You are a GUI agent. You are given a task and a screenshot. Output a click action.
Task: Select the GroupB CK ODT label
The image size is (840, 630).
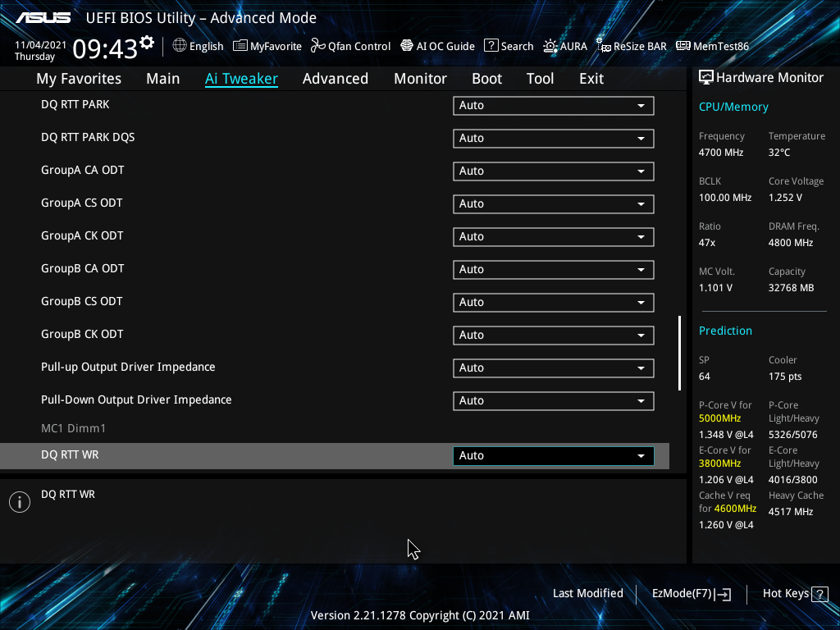82,335
